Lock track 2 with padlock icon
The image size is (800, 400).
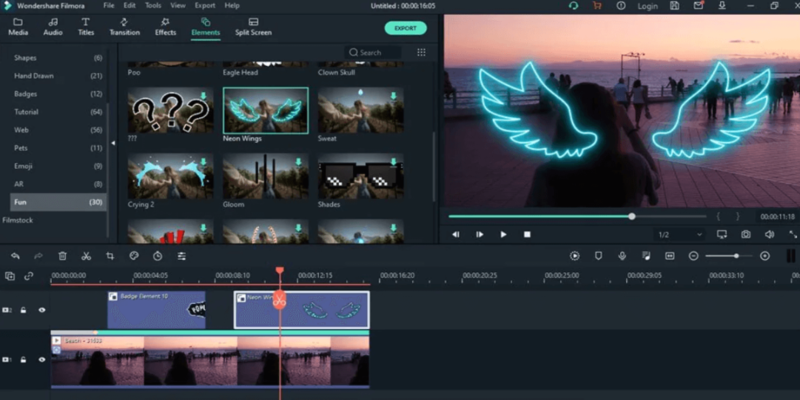pyautogui.click(x=23, y=310)
